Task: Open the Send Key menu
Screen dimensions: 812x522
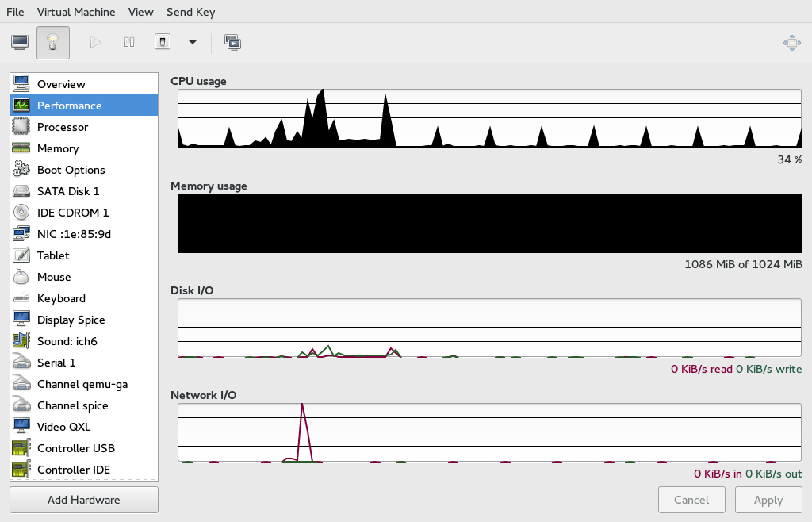Action: click(190, 12)
